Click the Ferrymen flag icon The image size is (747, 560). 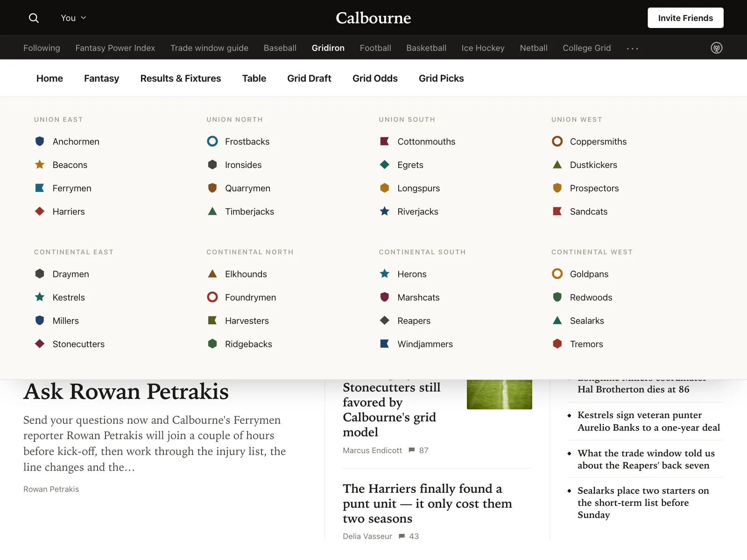[40, 188]
